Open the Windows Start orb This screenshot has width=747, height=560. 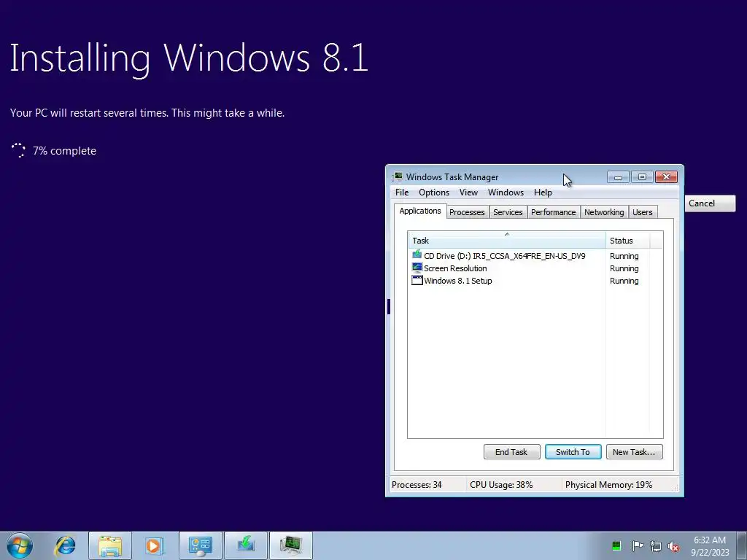(x=20, y=545)
